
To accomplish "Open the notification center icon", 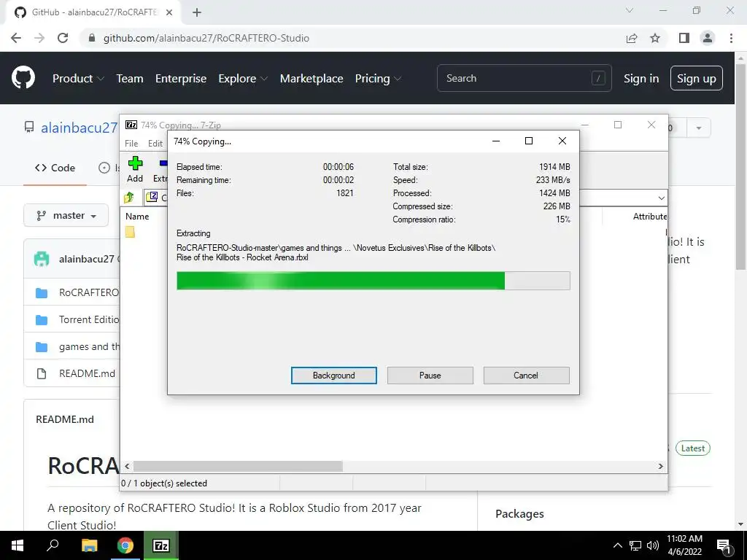I will pos(724,547).
